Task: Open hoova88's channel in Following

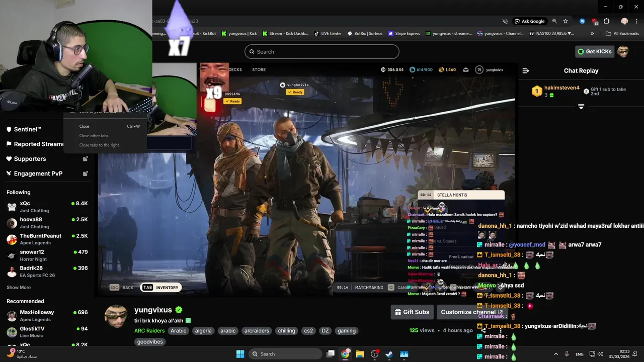Action: pyautogui.click(x=47, y=223)
